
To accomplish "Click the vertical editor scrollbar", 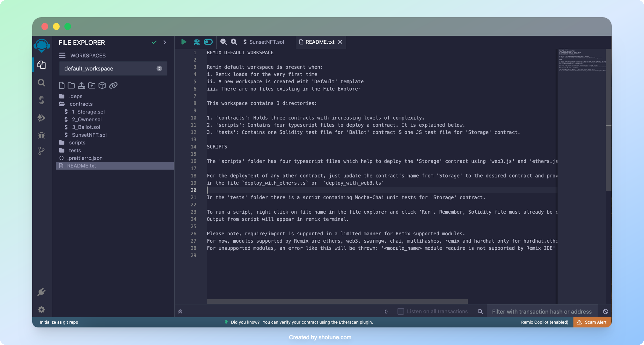I will [608, 120].
